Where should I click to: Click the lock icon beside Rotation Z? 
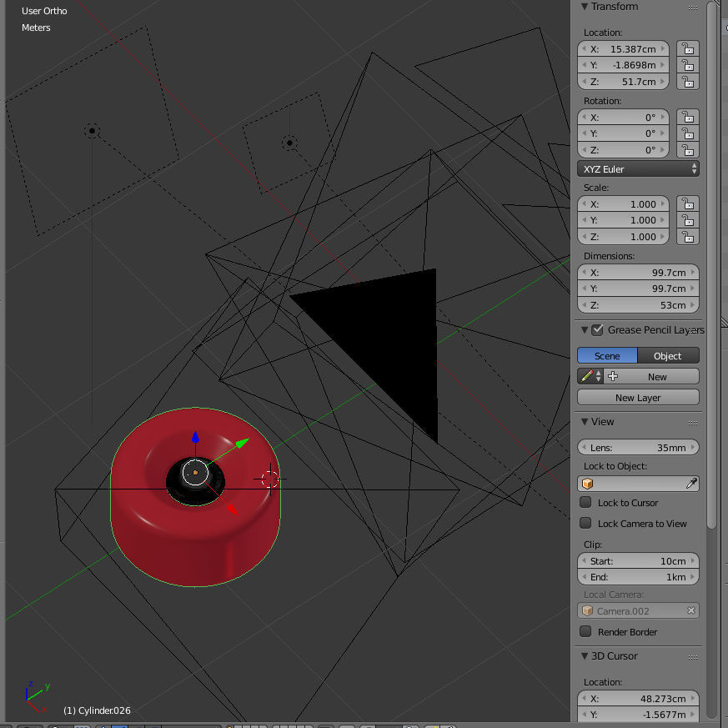tap(687, 149)
